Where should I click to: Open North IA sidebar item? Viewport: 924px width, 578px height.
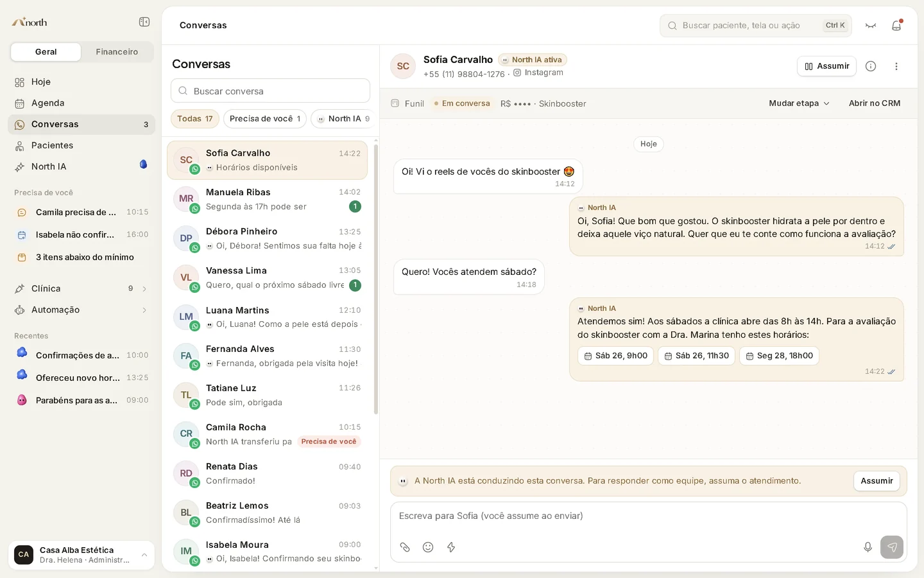pos(81,166)
